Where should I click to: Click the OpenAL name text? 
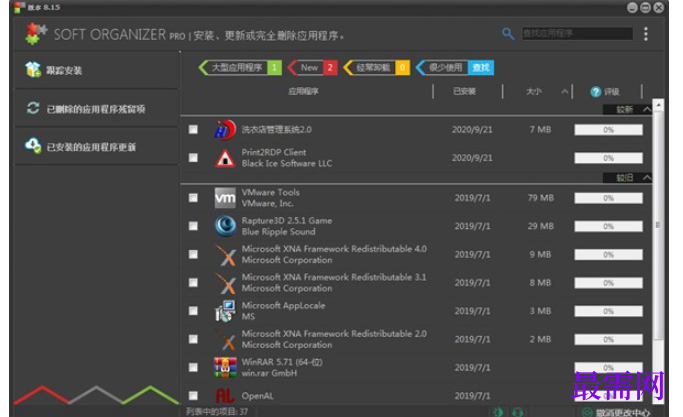tap(257, 396)
